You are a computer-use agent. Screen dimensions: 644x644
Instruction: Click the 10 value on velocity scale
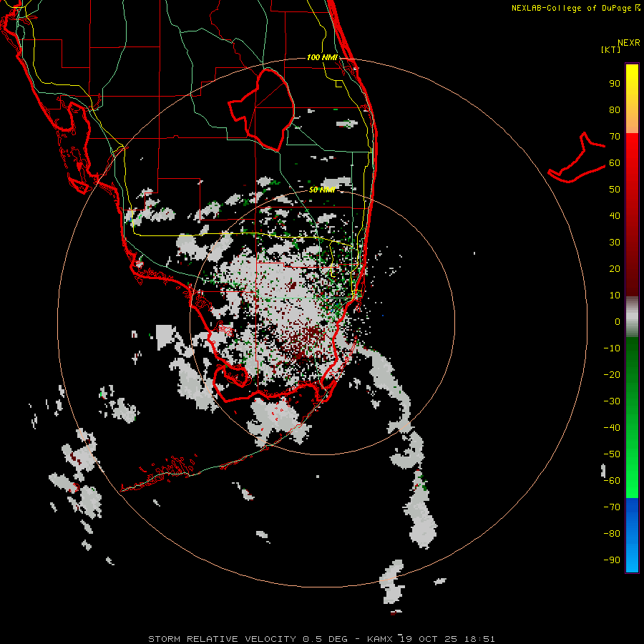(x=615, y=296)
